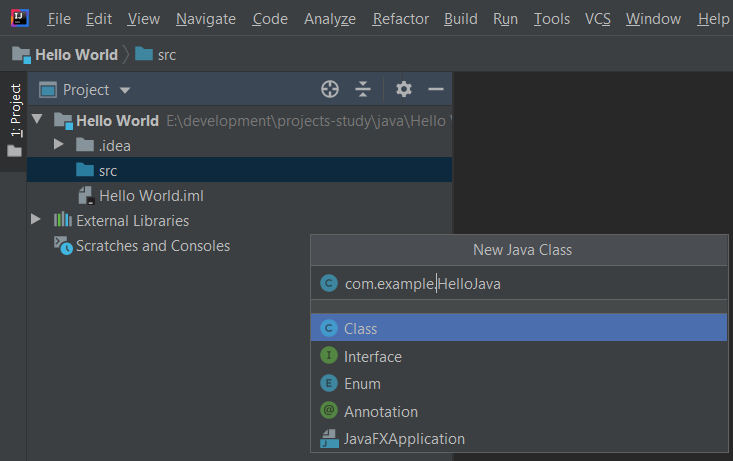Choose Class in New Java Class list
Screen dimensions: 733x461
pos(519,328)
